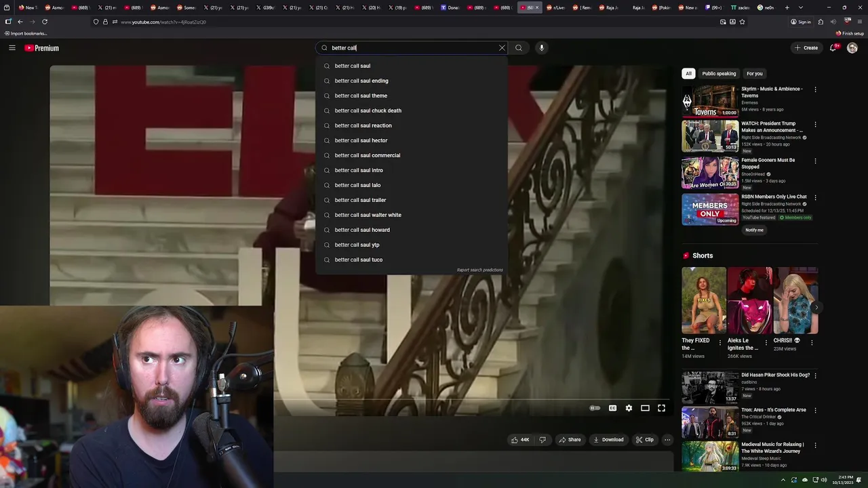
Task: Select suggestion 'better call saul theme'
Action: click(x=412, y=96)
